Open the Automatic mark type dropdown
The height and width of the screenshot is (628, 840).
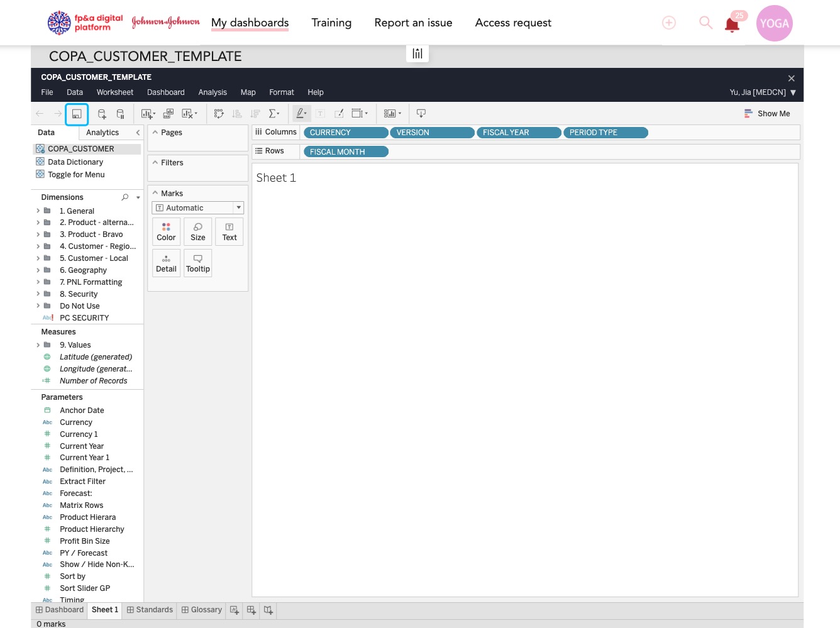click(x=197, y=208)
